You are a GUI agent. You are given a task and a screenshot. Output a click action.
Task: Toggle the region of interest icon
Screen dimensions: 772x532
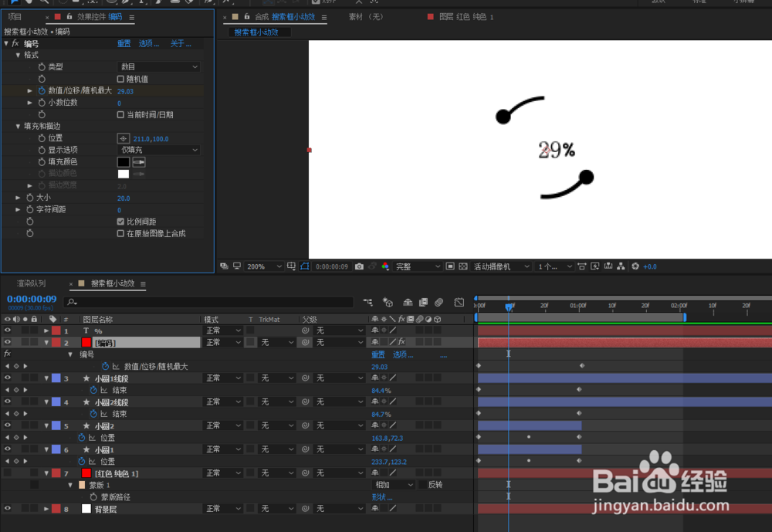coord(450,266)
